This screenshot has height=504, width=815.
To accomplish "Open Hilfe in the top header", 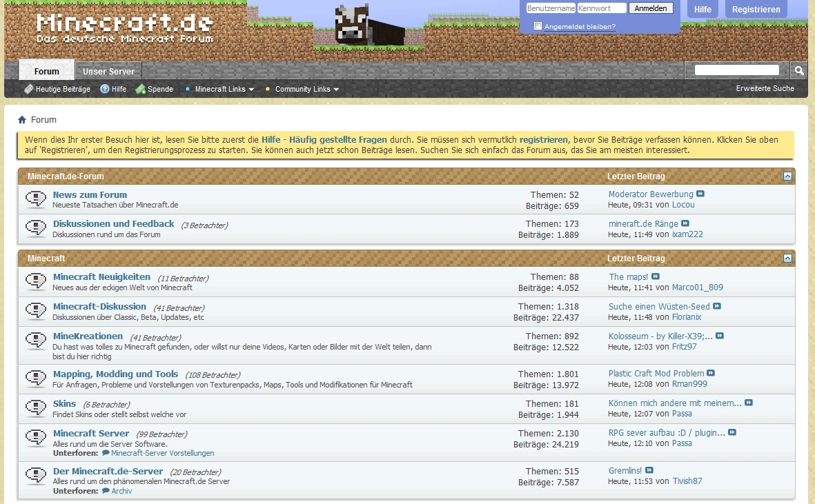I will click(x=703, y=10).
